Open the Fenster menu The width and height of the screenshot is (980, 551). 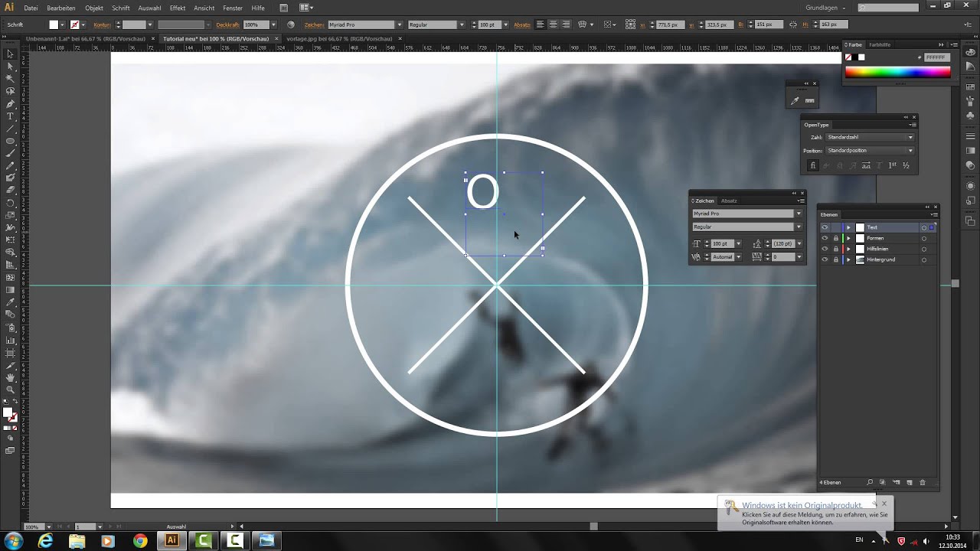pos(233,8)
